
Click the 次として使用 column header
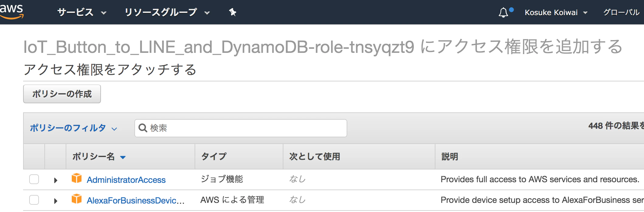coord(315,156)
